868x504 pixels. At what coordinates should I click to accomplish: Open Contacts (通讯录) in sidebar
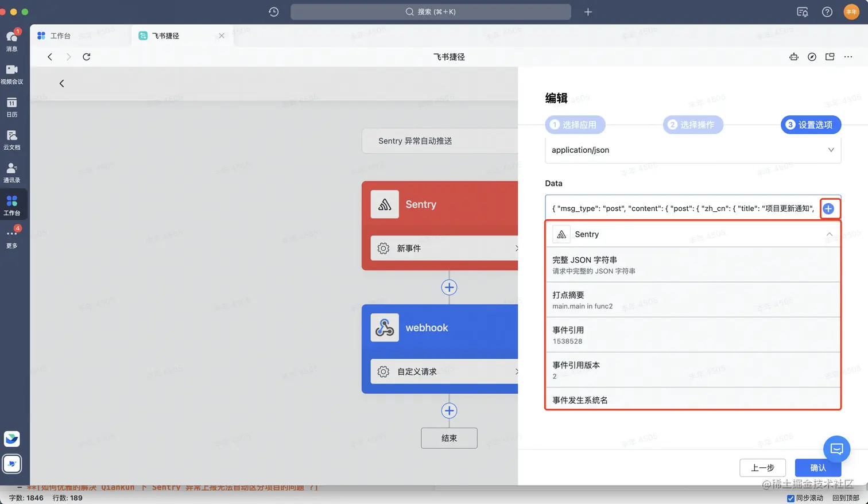12,172
